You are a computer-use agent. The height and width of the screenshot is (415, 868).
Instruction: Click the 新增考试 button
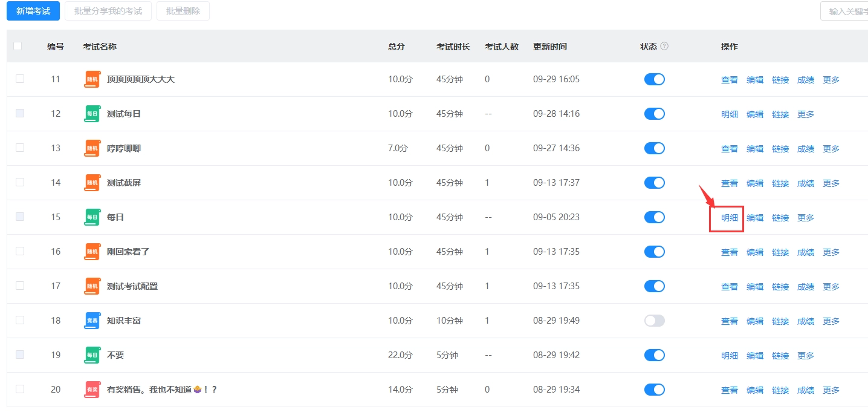click(33, 11)
